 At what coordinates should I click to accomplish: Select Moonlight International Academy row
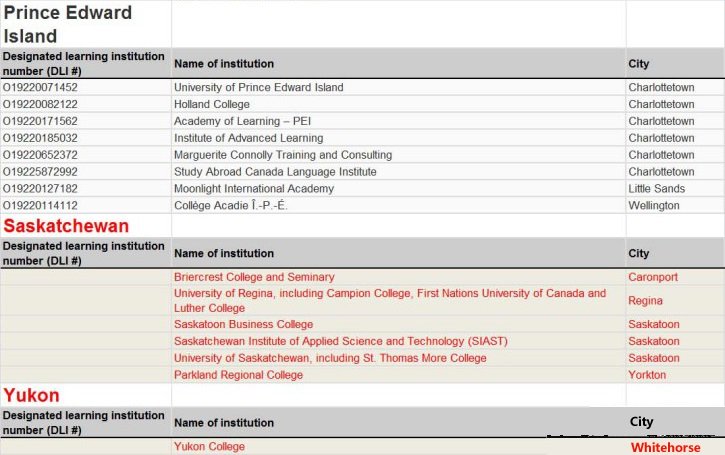click(x=254, y=189)
